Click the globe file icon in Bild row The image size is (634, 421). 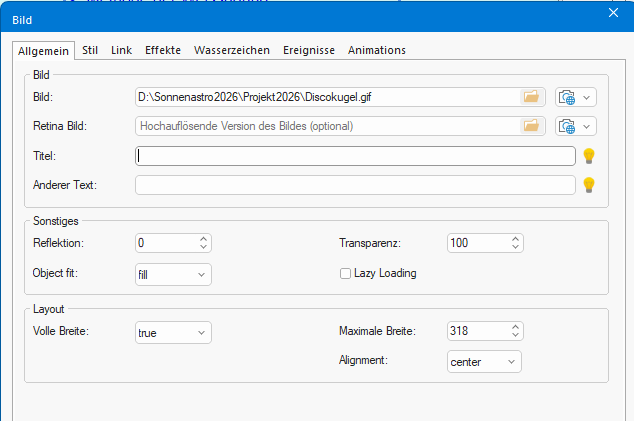click(568, 97)
